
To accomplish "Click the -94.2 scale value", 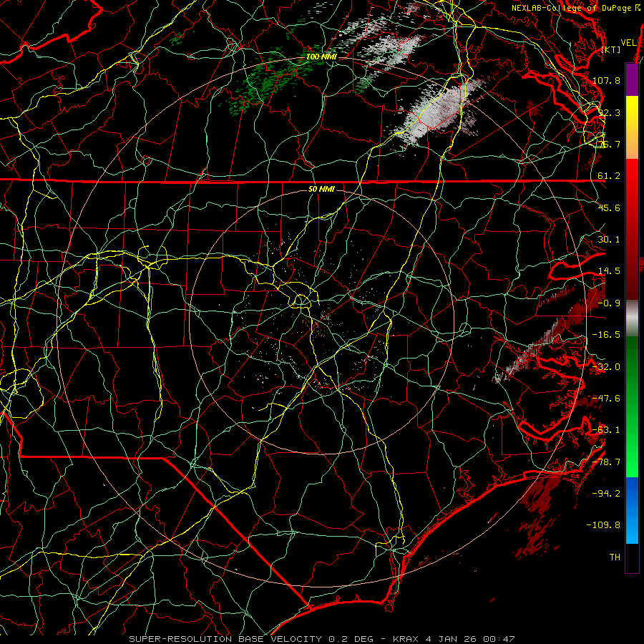I will [x=606, y=494].
